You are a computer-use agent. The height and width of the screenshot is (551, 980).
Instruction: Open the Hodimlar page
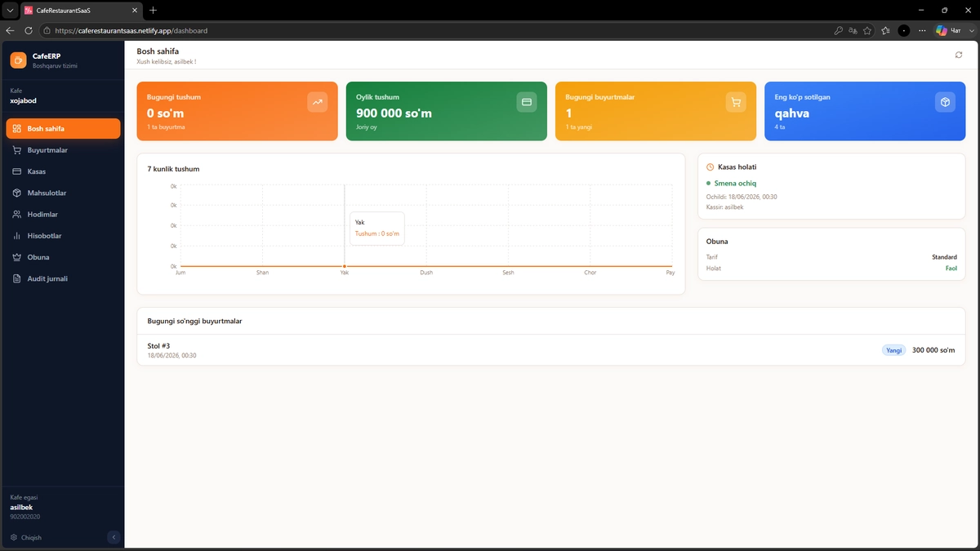[x=63, y=214]
